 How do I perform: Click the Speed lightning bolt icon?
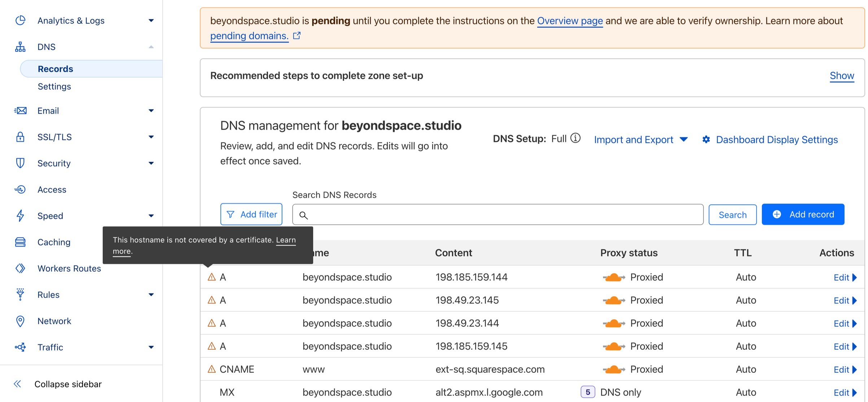coord(20,216)
